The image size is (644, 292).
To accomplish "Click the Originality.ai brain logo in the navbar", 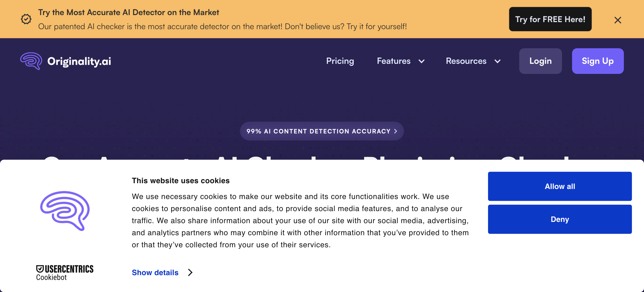I will pos(31,61).
